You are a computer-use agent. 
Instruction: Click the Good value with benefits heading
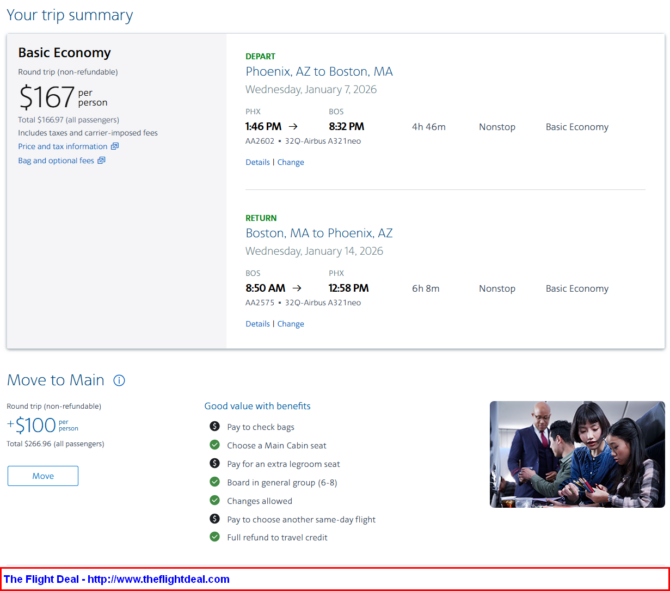coord(257,406)
